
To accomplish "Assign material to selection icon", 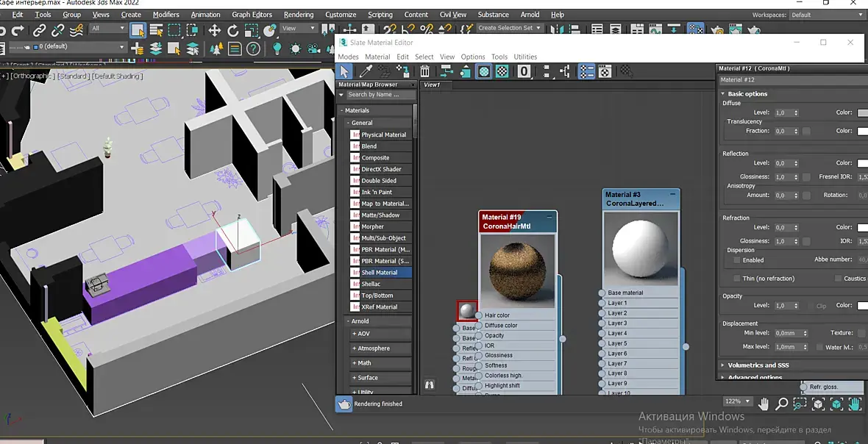I will pyautogui.click(x=403, y=71).
